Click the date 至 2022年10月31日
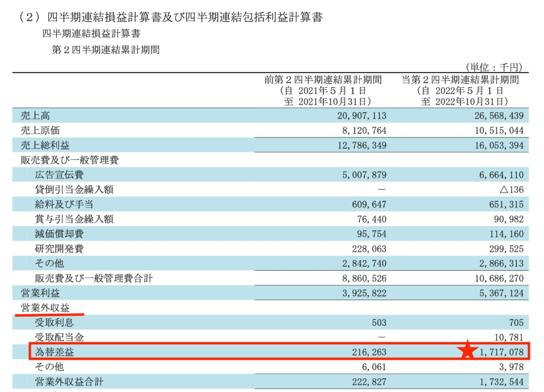 (465, 101)
